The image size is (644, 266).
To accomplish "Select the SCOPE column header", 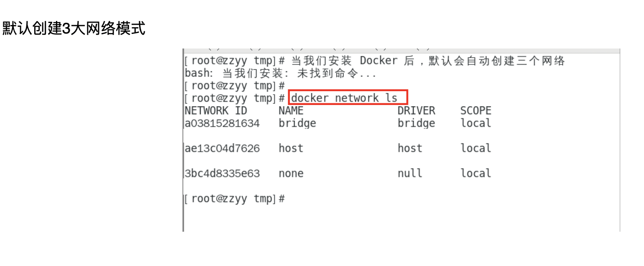I will tap(476, 111).
